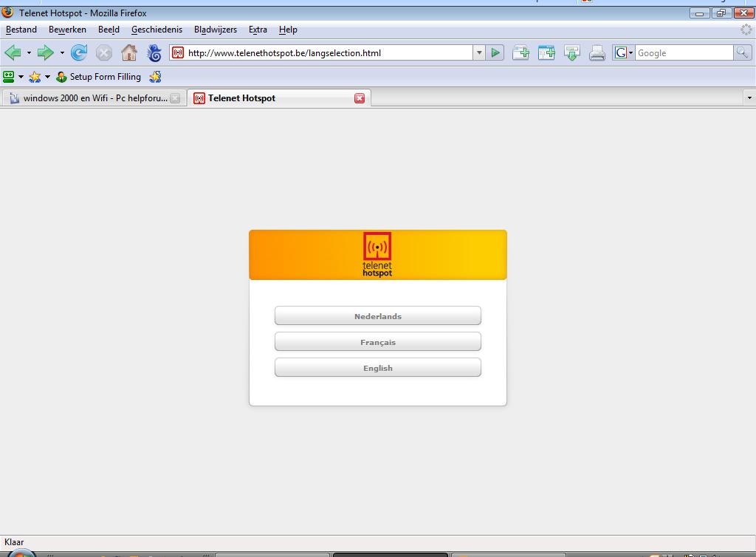Go back with the green left arrow
Screen dimensions: 756x557
pyautogui.click(x=13, y=52)
